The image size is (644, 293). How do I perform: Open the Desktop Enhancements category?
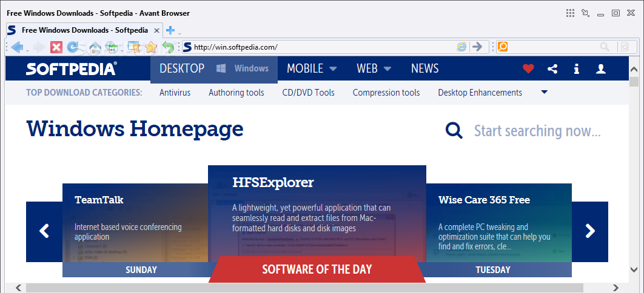click(480, 93)
